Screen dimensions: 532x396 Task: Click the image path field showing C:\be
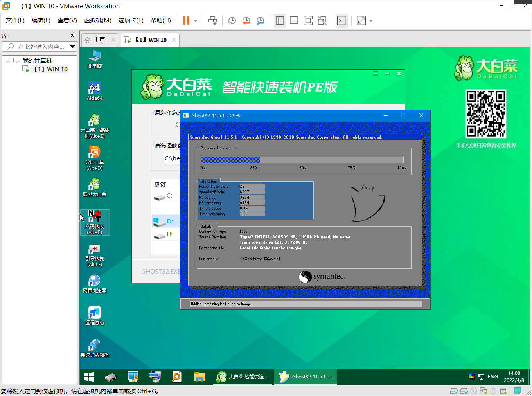click(x=172, y=158)
